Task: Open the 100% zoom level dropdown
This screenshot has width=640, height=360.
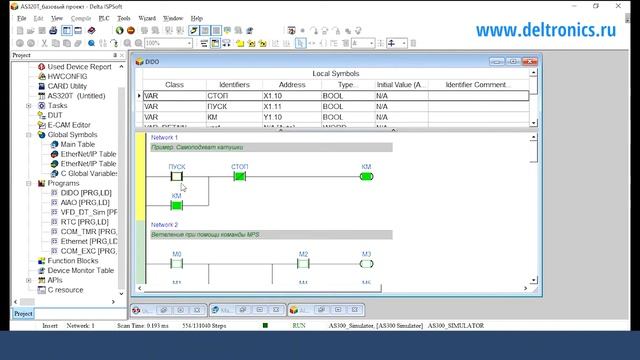Action: pos(189,43)
